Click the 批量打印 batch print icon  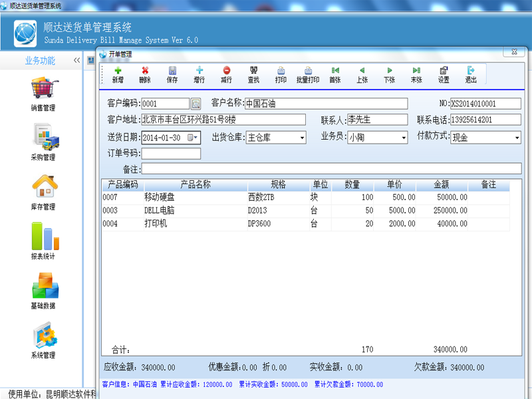tap(308, 74)
